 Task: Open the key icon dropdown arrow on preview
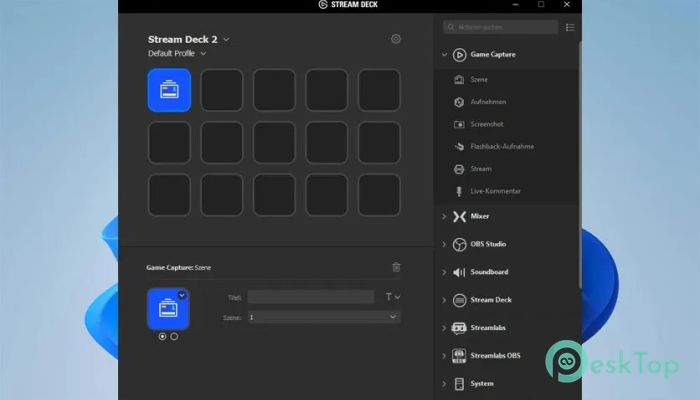182,295
